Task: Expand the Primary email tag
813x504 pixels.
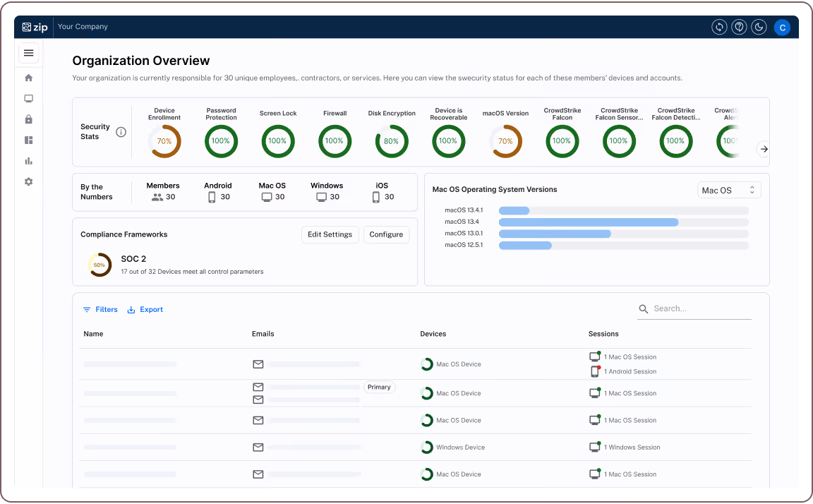Action: pos(379,387)
